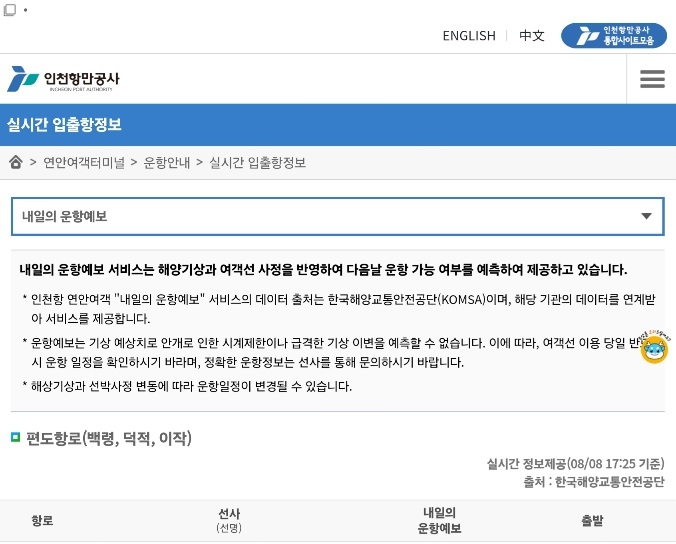
Task: Click the 내일의 운항예보 column header
Action: click(x=439, y=520)
